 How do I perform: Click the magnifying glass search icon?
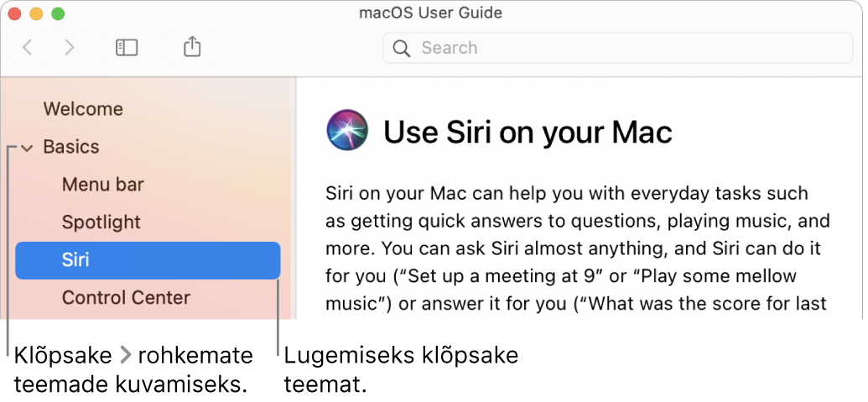click(402, 48)
